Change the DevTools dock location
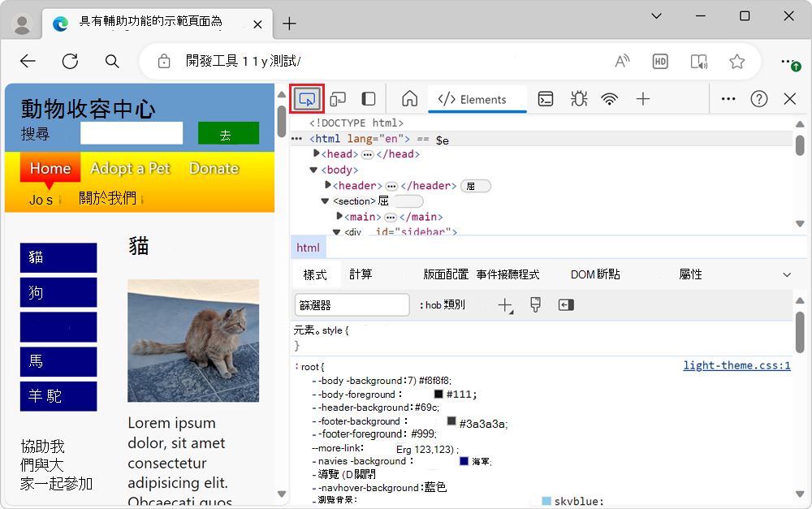 click(x=368, y=98)
